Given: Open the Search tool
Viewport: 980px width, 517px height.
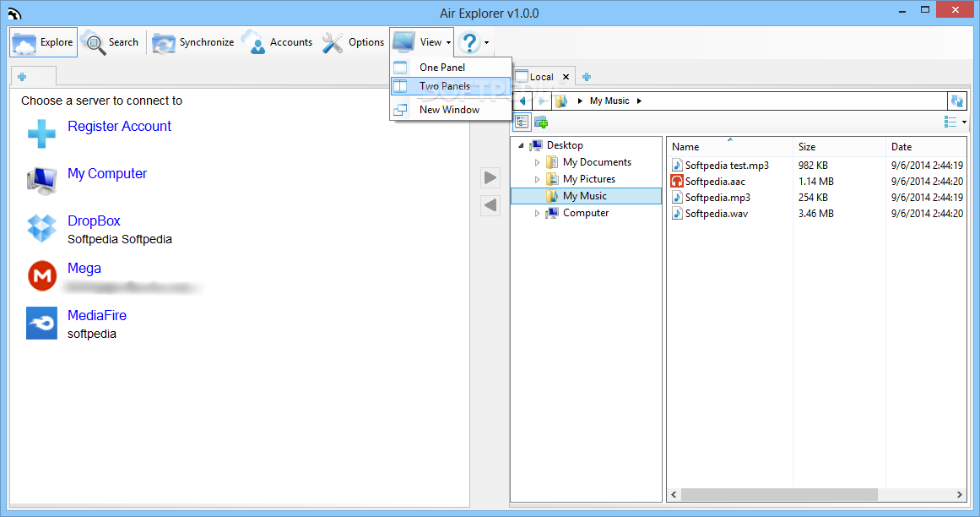Looking at the screenshot, I should pyautogui.click(x=110, y=42).
